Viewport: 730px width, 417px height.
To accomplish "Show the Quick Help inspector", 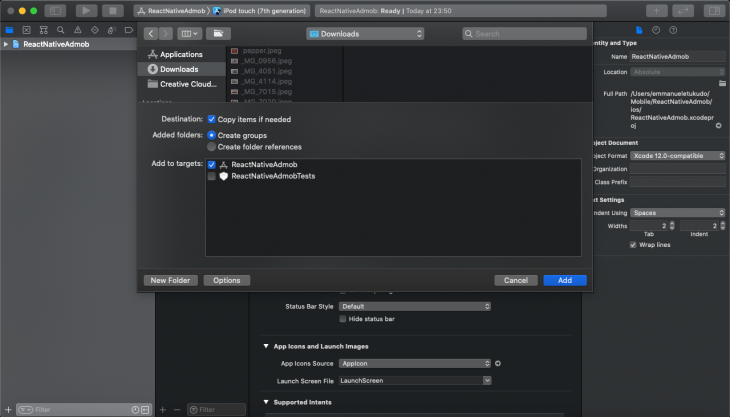I will tap(673, 30).
